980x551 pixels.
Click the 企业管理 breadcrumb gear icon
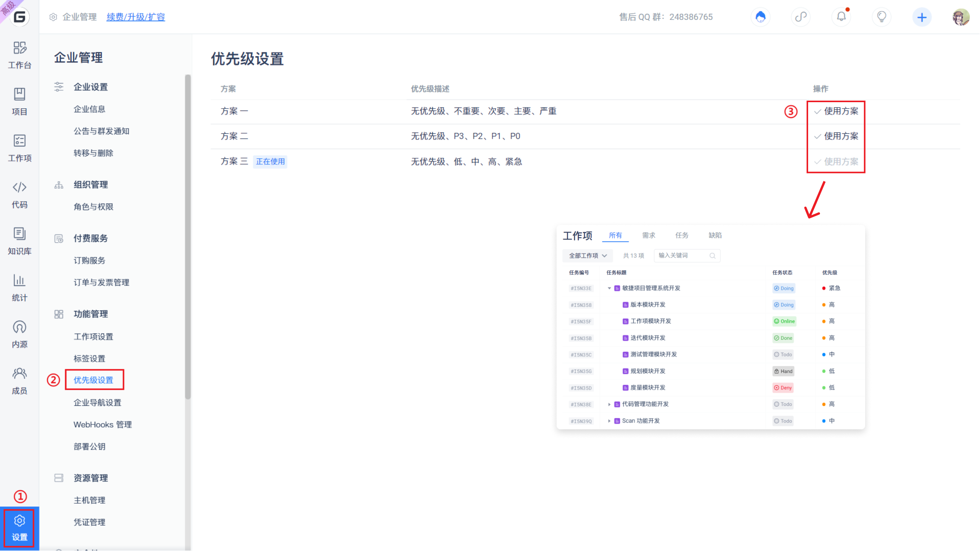(x=53, y=17)
